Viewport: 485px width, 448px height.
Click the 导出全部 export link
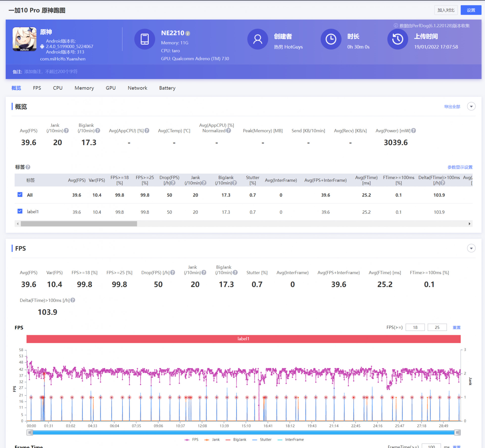click(x=452, y=107)
